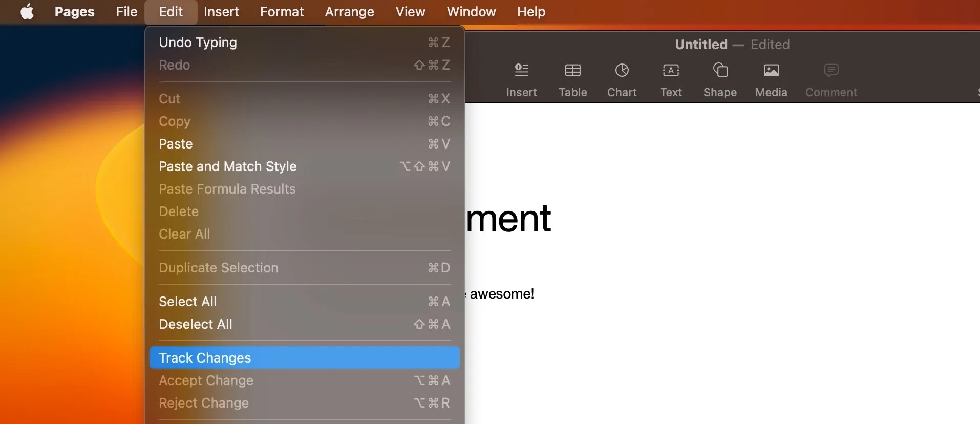Screen dimensions: 980x424
Task: Select Delete in Edit menu
Action: coord(305,211)
